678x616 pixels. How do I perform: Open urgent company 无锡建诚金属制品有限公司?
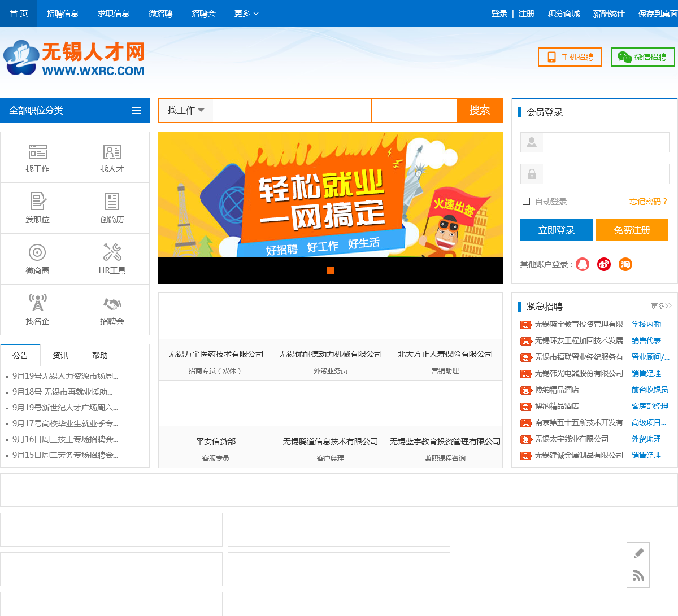pos(579,455)
